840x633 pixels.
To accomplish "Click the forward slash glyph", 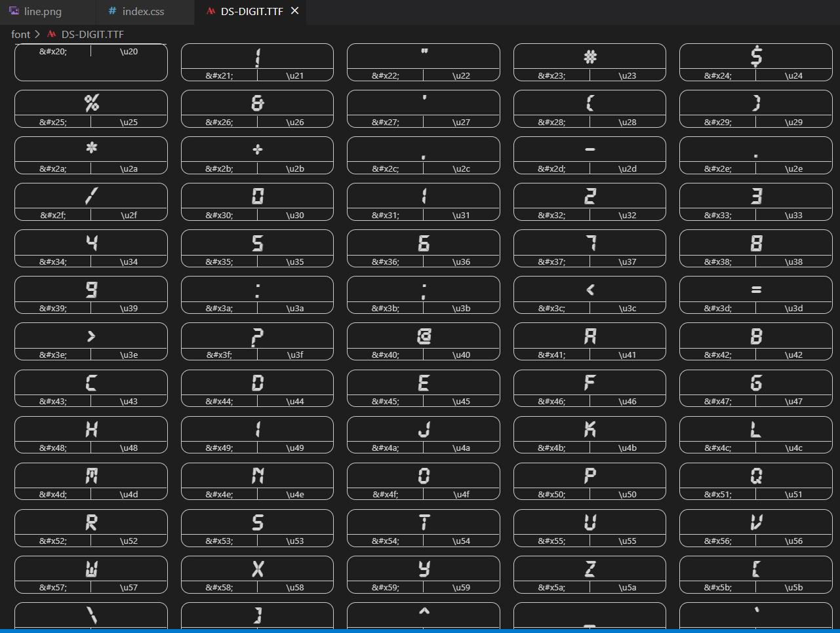I will (x=92, y=196).
